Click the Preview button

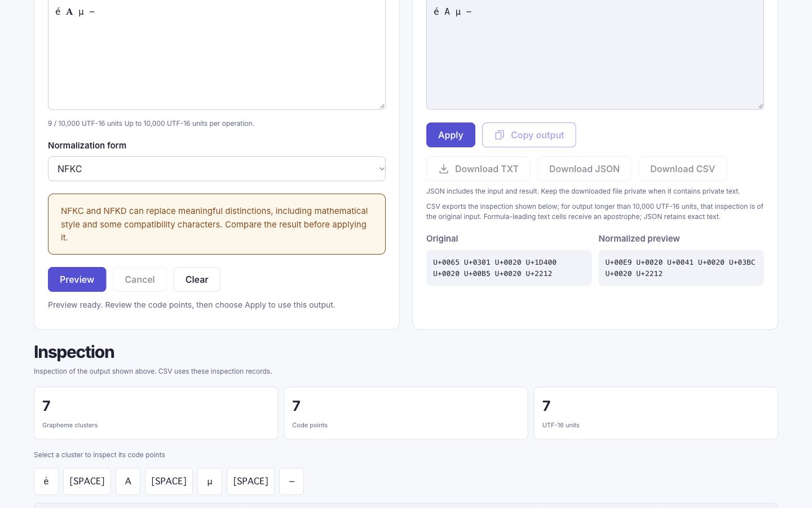(77, 279)
